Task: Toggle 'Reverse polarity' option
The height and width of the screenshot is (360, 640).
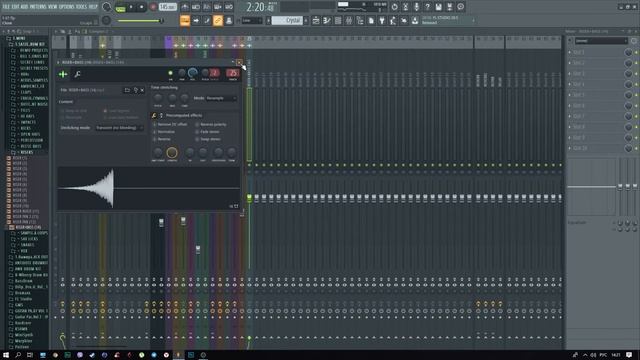Action: [x=211, y=124]
